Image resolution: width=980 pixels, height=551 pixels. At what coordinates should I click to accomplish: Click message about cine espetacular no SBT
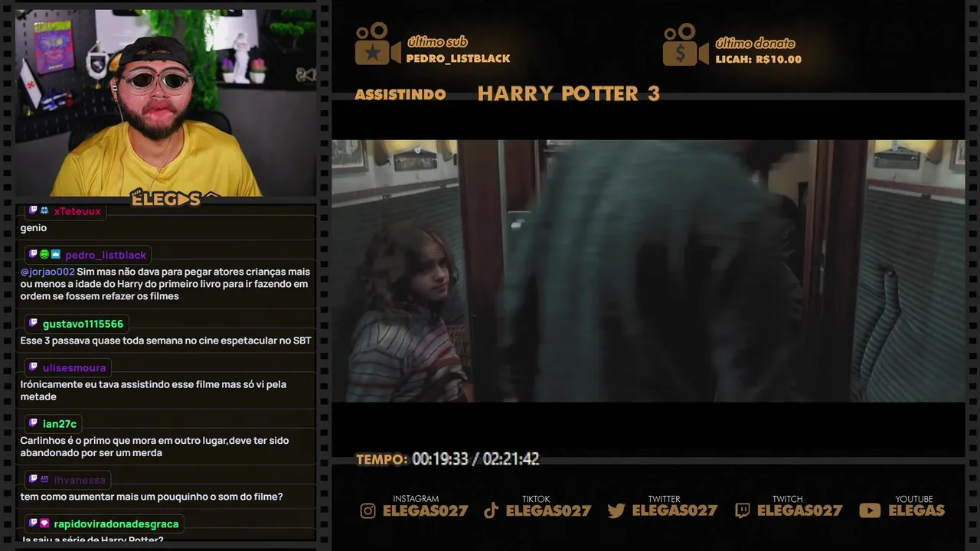pos(166,341)
